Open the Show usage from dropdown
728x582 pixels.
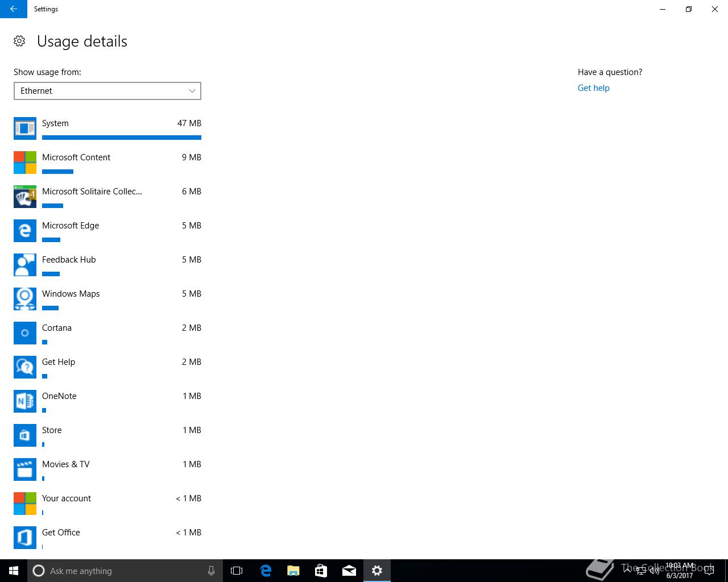pos(107,91)
